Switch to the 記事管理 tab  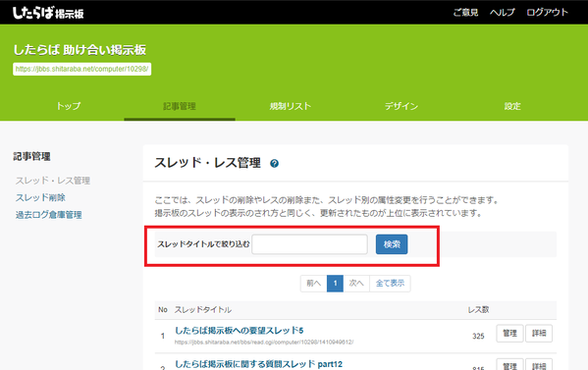point(180,106)
